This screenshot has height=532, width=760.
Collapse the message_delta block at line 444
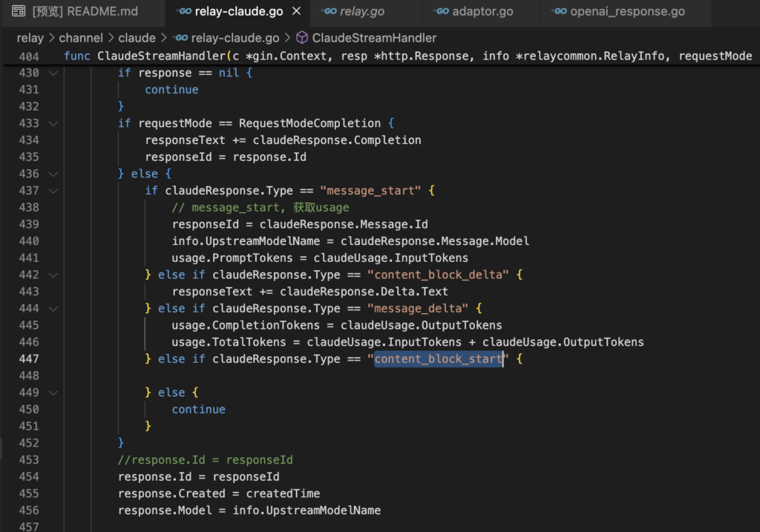(53, 309)
